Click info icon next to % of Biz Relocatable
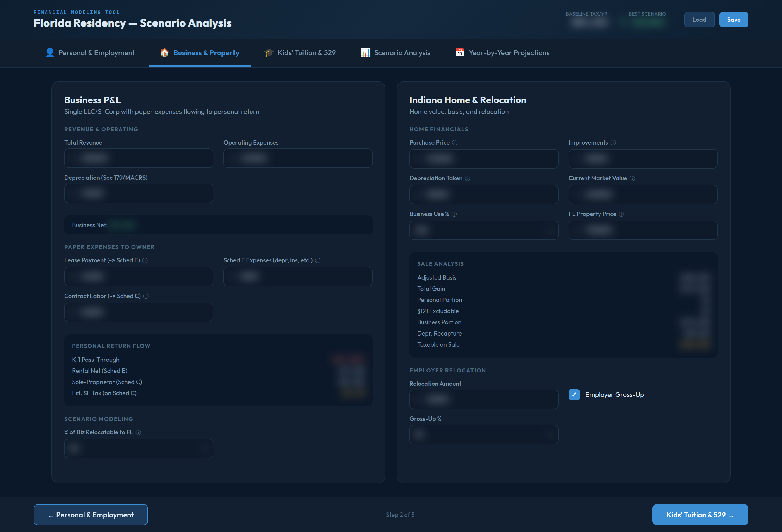This screenshot has height=532, width=782. coord(139,433)
